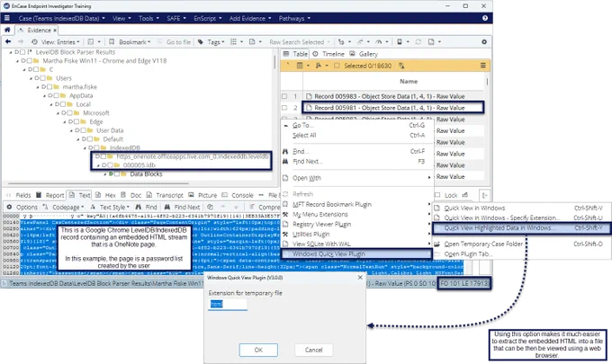Click the refresh icon in Evidence toolbar
Viewport: 612px width, 364px height.
[x=418, y=41]
